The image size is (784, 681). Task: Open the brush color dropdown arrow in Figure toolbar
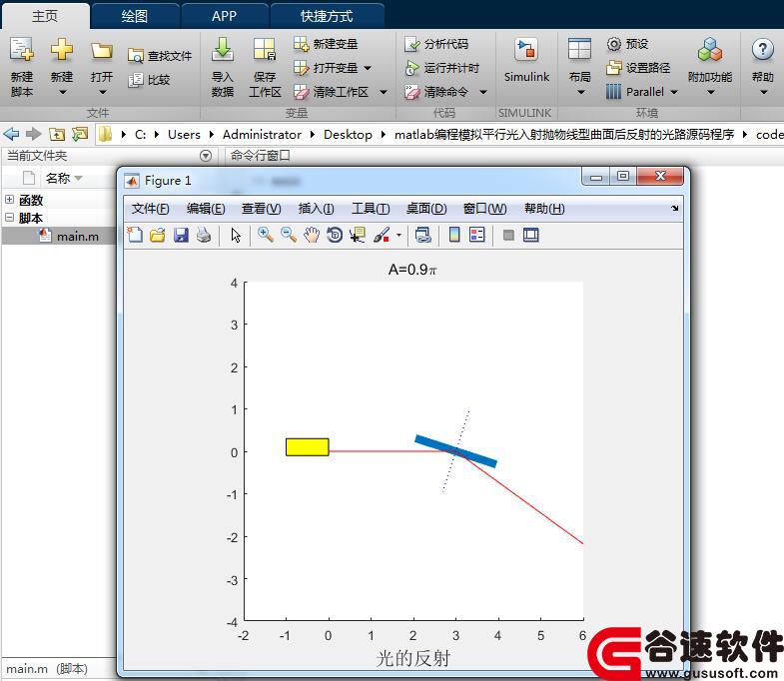[x=398, y=235]
